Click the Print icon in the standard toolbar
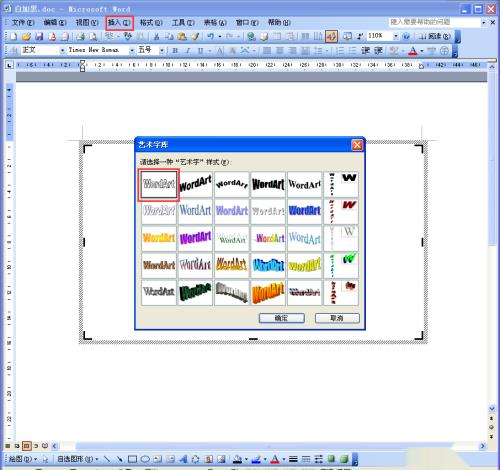 [80, 36]
